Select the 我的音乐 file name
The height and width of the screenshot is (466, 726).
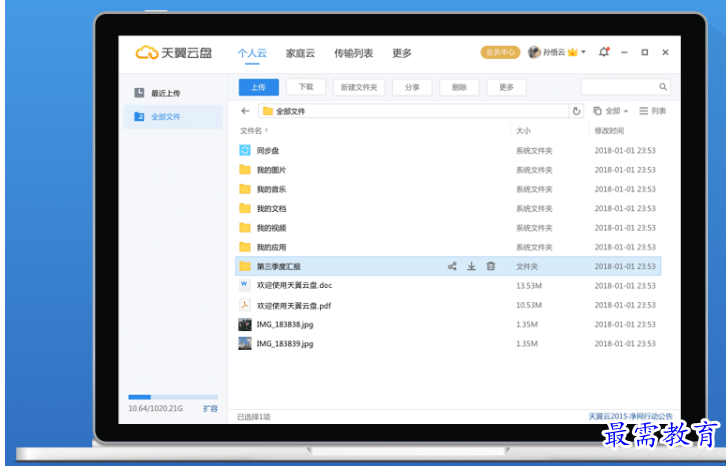coord(271,189)
